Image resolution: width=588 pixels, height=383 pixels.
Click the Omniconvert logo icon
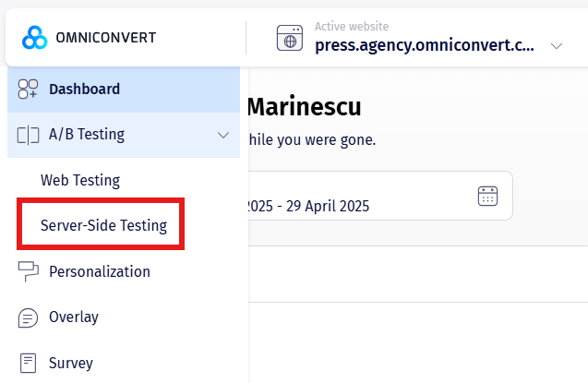(34, 38)
